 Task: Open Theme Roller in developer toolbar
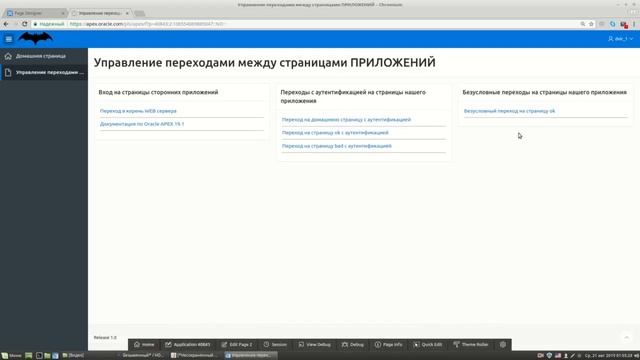click(x=471, y=344)
